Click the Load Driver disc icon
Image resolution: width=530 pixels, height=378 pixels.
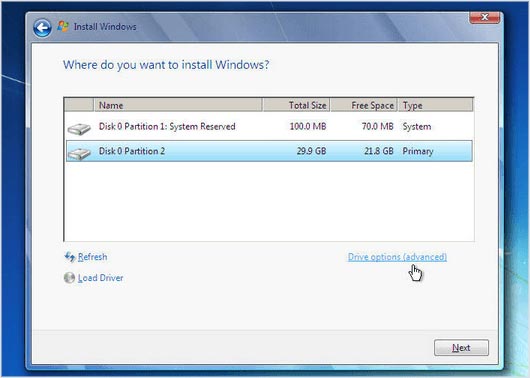(x=69, y=278)
